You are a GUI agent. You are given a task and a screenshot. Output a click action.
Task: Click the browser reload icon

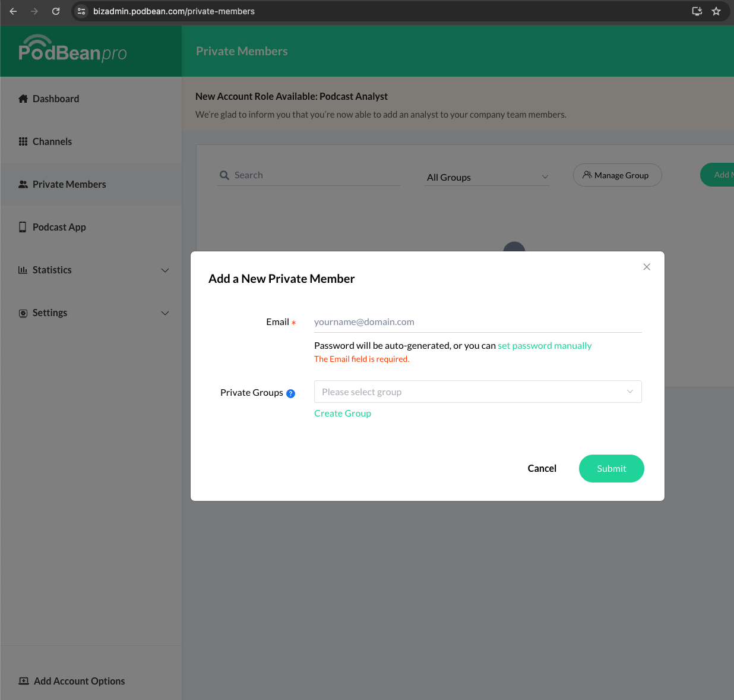(x=56, y=11)
